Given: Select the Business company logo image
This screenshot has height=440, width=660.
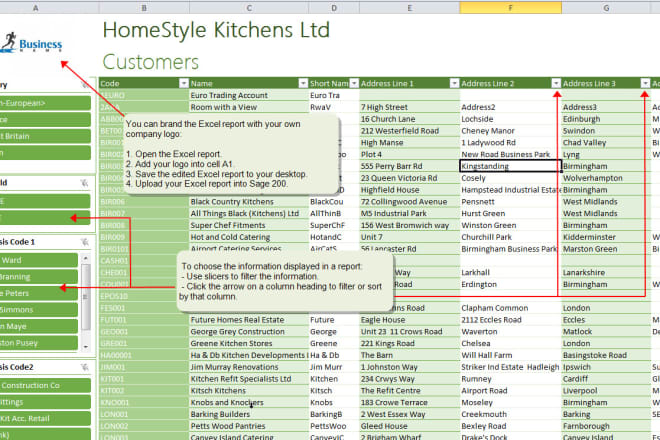Looking at the screenshot, I should click(32, 43).
